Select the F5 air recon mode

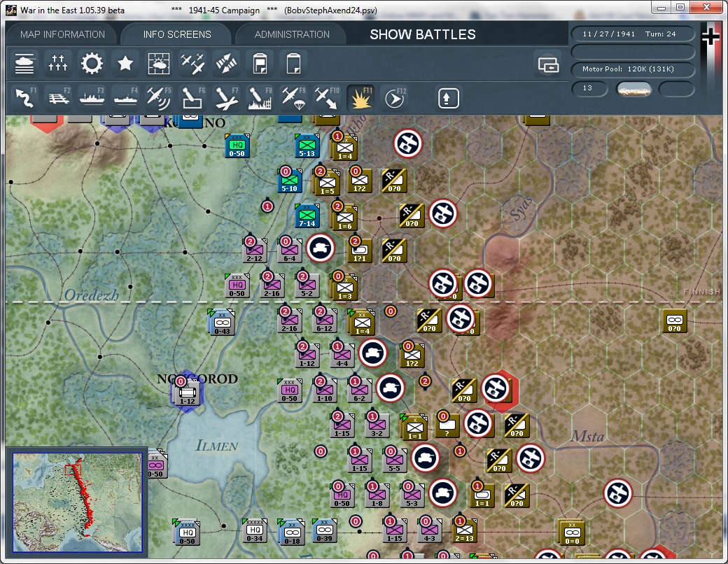coord(159,97)
